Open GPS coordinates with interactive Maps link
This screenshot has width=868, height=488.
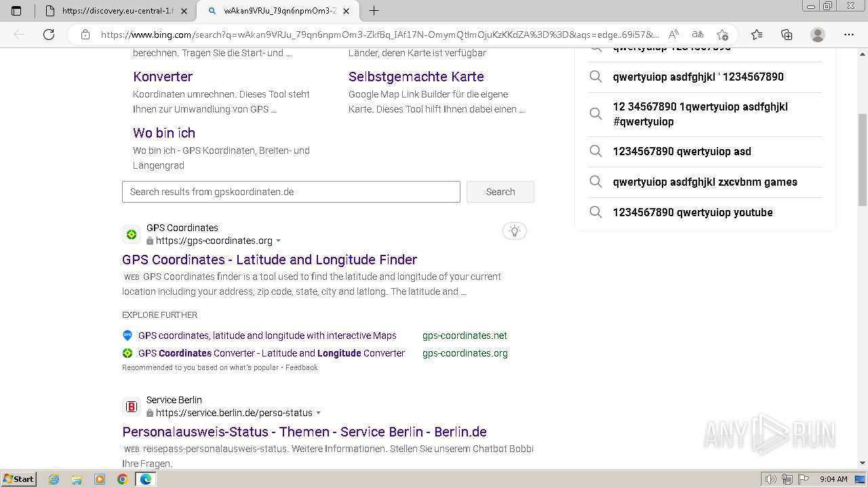pos(267,335)
